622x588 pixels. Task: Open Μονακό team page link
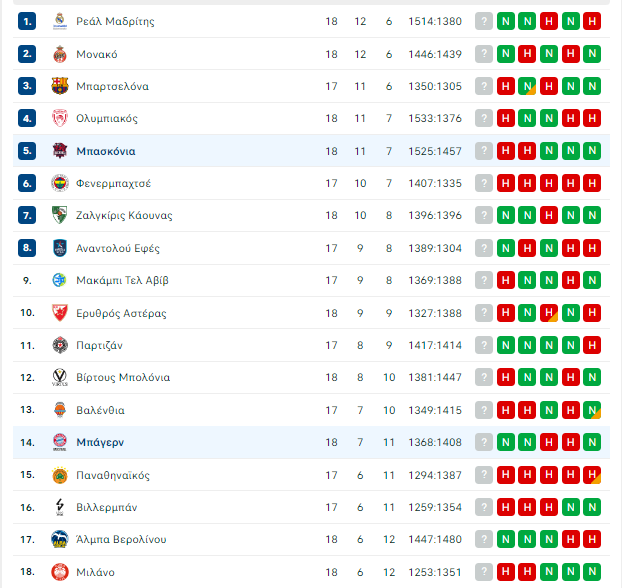(x=97, y=54)
